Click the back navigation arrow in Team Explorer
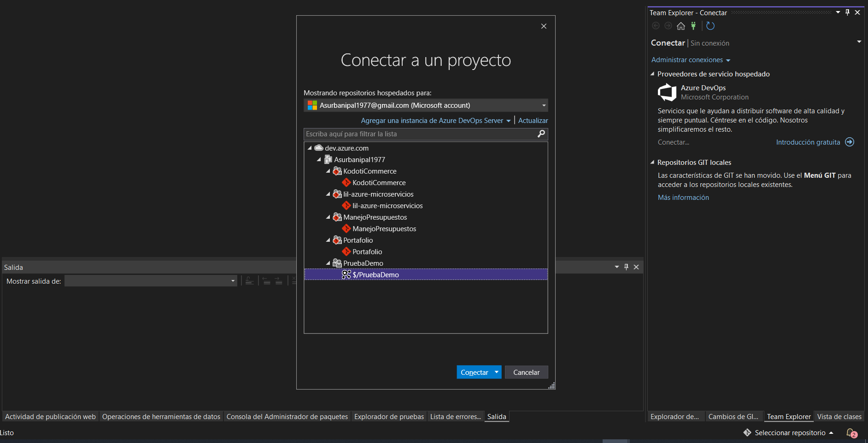Screen dimensions: 868x443 656,26
